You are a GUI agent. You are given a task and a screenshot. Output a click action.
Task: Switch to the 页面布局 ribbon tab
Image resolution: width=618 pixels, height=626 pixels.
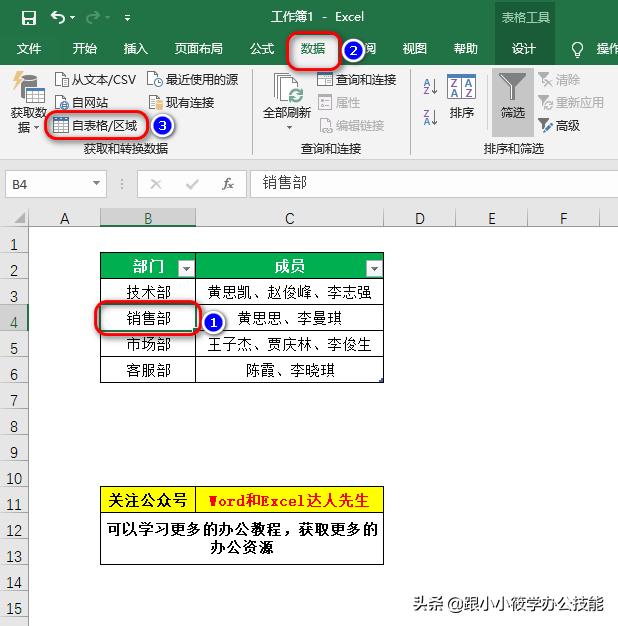point(198,49)
